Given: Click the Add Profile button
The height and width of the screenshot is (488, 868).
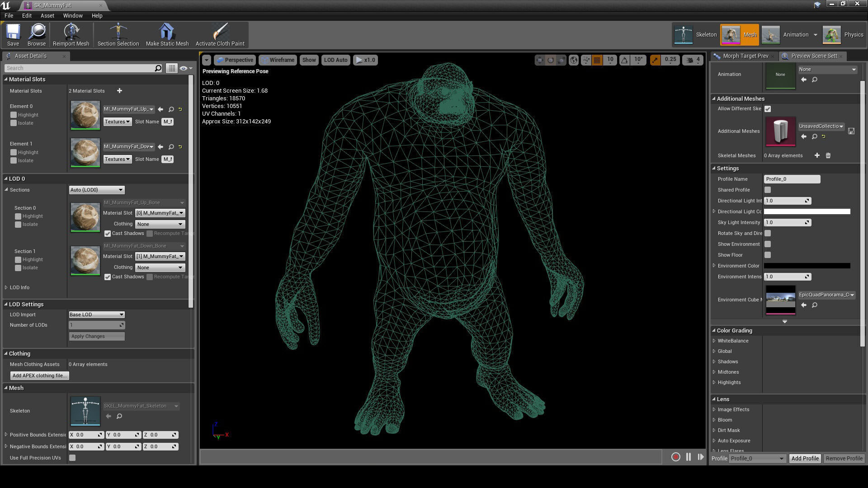Looking at the screenshot, I should 805,458.
